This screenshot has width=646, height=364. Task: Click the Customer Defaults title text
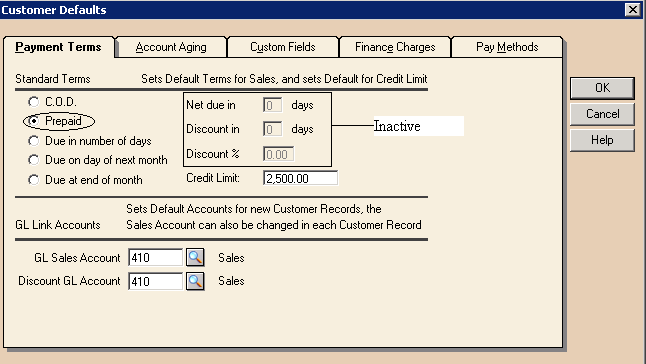(x=54, y=10)
